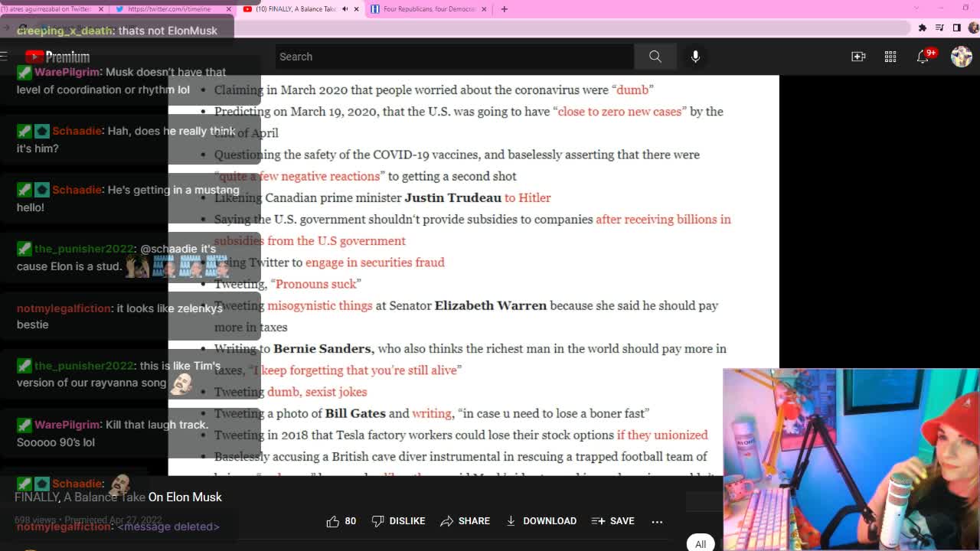Image resolution: width=980 pixels, height=551 pixels.
Task: Close the twitter.com/i/timeline tab
Action: [229, 9]
